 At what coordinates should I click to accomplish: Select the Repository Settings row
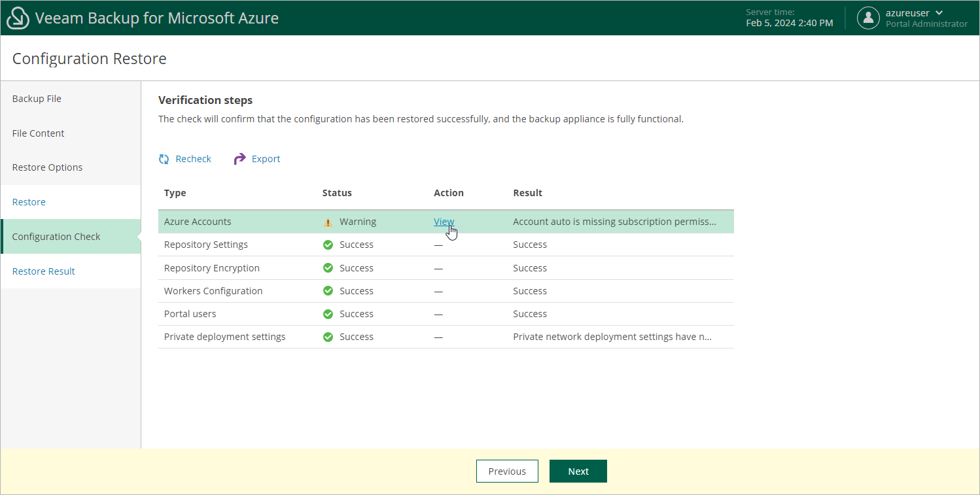(x=446, y=245)
